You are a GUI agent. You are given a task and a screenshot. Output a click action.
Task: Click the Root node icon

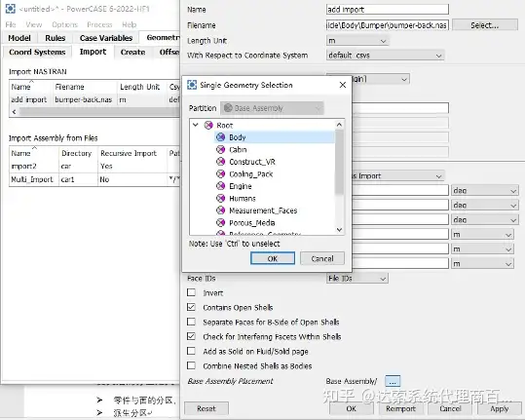coord(208,126)
